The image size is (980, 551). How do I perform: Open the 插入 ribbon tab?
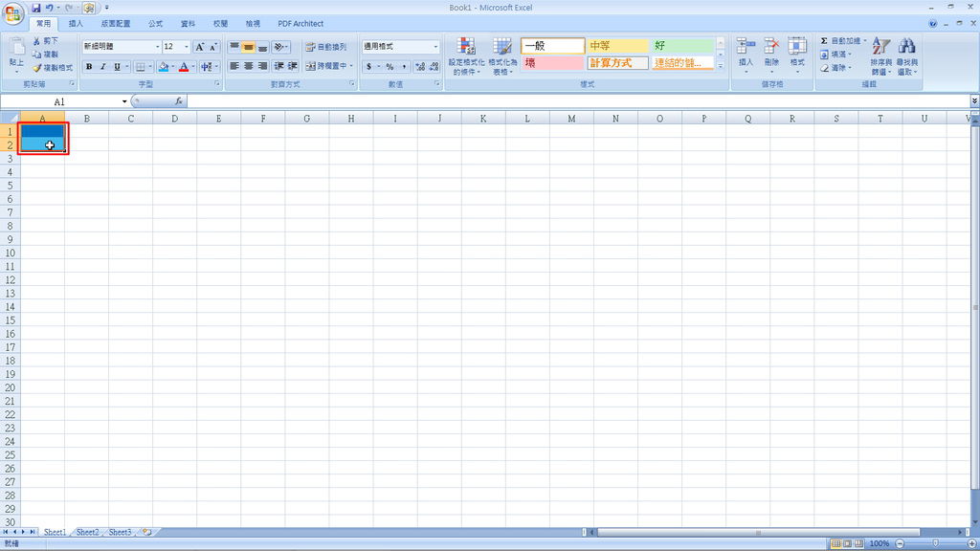[76, 24]
